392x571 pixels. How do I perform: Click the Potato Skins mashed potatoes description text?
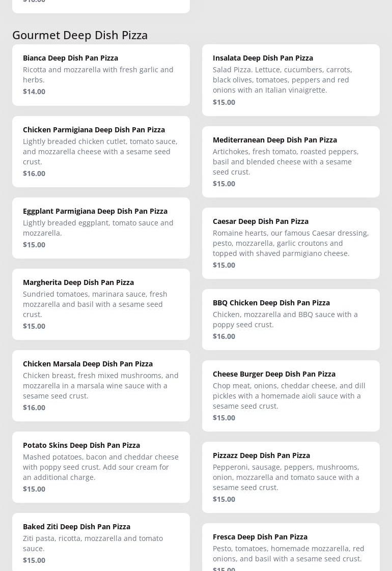coord(101,467)
